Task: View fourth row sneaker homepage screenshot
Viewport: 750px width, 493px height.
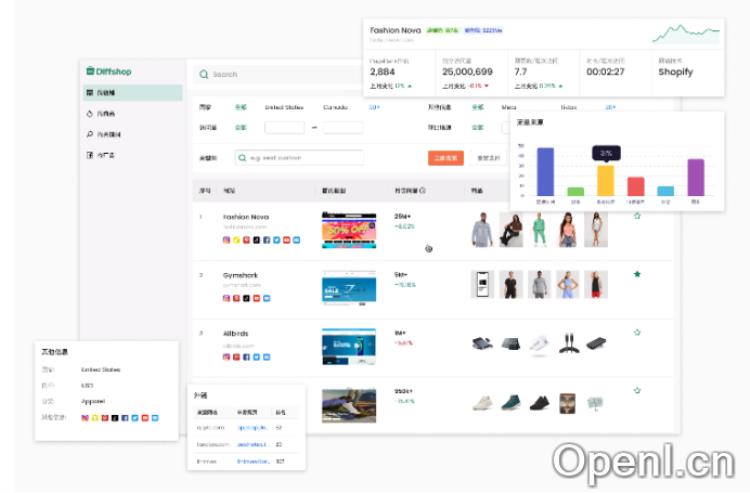Action: [x=349, y=405]
